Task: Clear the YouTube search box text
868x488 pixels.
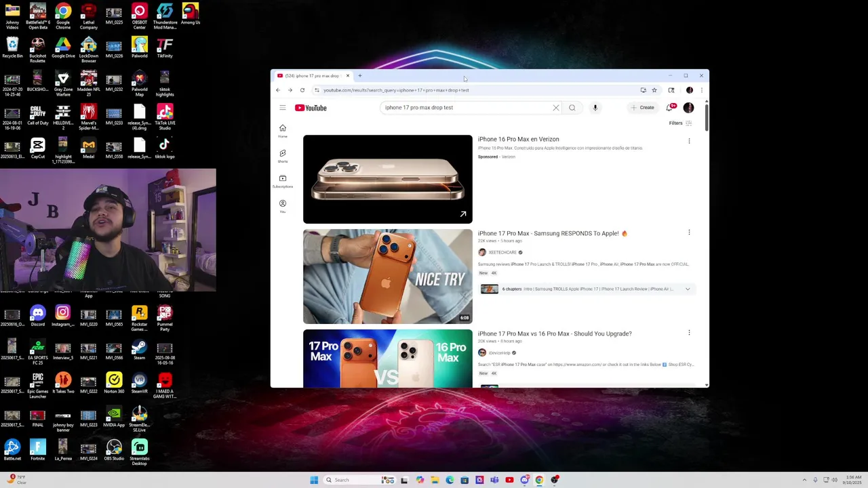Action: click(x=556, y=108)
